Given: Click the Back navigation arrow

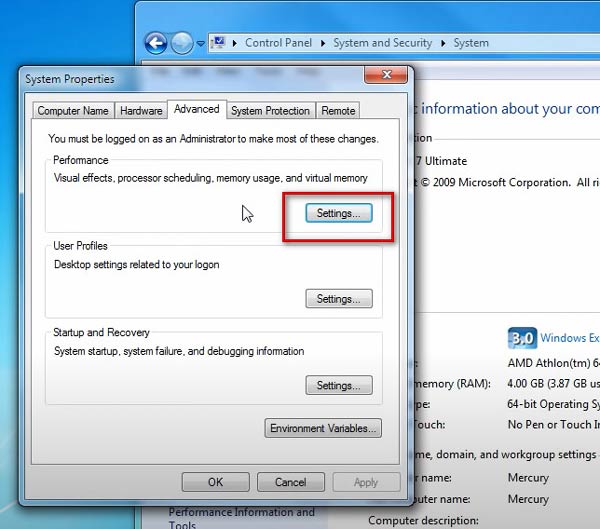Looking at the screenshot, I should (x=155, y=43).
